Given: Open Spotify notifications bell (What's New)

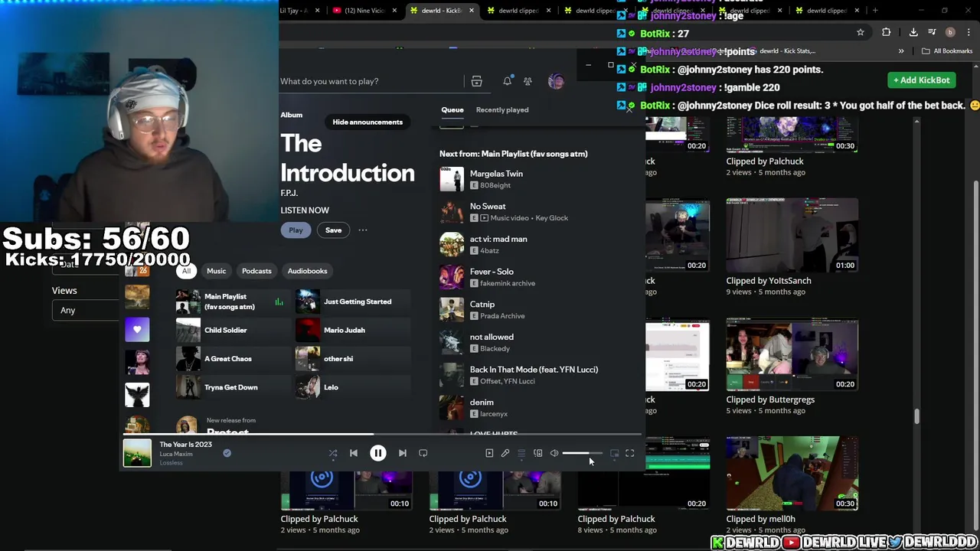Looking at the screenshot, I should (x=507, y=81).
